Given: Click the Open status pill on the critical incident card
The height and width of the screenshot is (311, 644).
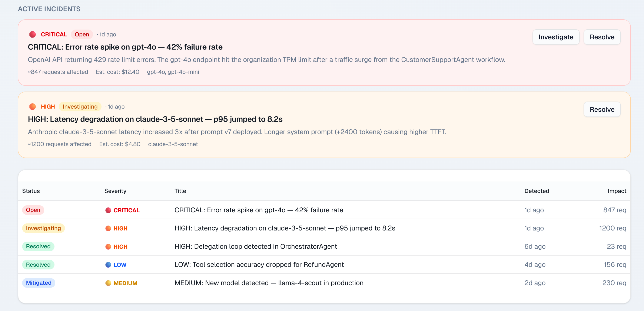Looking at the screenshot, I should pyautogui.click(x=82, y=34).
